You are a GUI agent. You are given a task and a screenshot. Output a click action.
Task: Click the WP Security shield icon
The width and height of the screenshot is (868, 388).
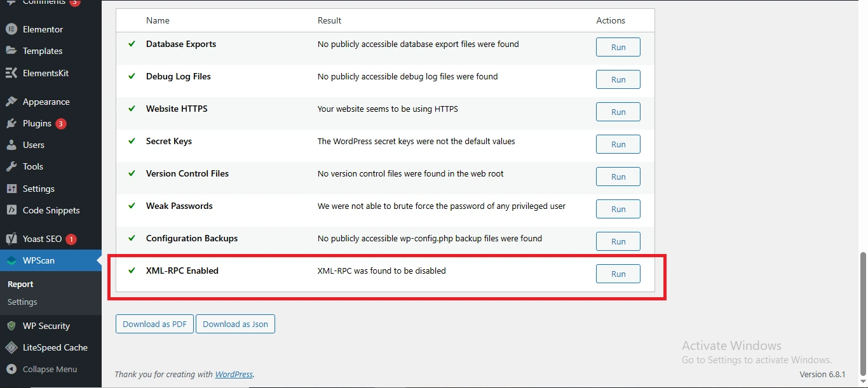pos(11,326)
